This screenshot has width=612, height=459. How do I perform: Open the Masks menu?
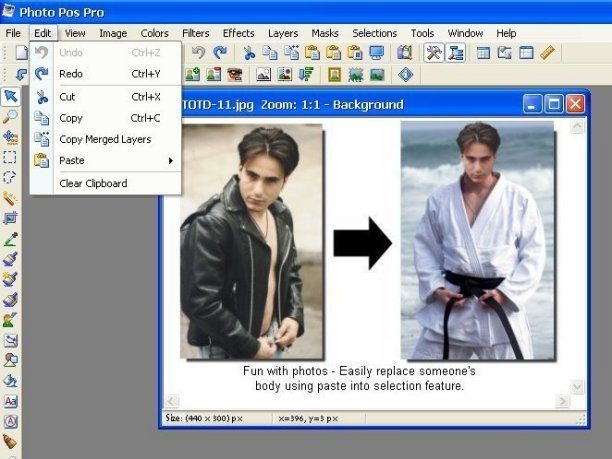[325, 33]
